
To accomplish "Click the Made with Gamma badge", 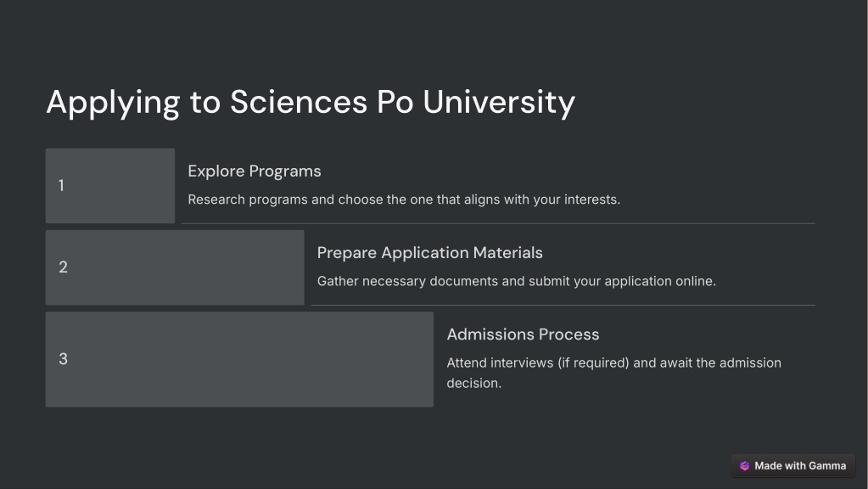I will 792,466.
